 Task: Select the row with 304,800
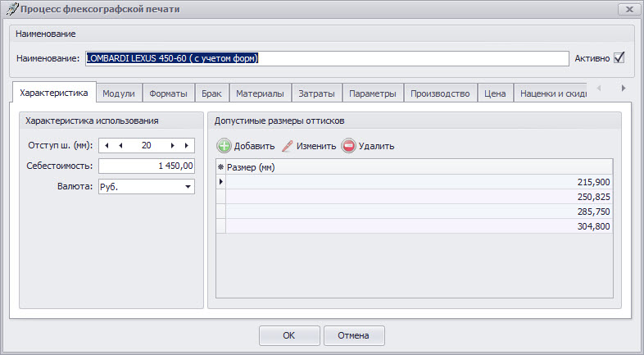pos(420,226)
